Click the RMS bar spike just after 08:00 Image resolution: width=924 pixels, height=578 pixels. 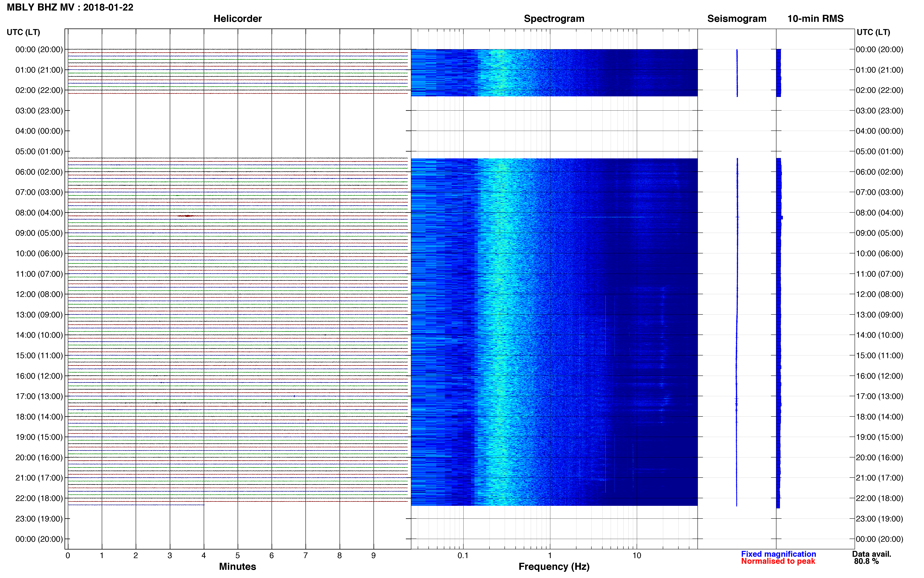(x=780, y=218)
